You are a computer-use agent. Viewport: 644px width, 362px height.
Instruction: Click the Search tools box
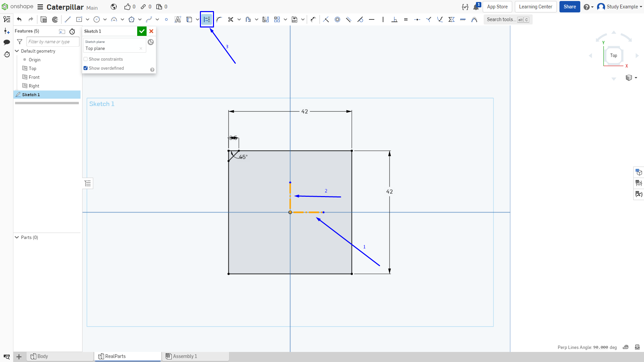[508, 19]
